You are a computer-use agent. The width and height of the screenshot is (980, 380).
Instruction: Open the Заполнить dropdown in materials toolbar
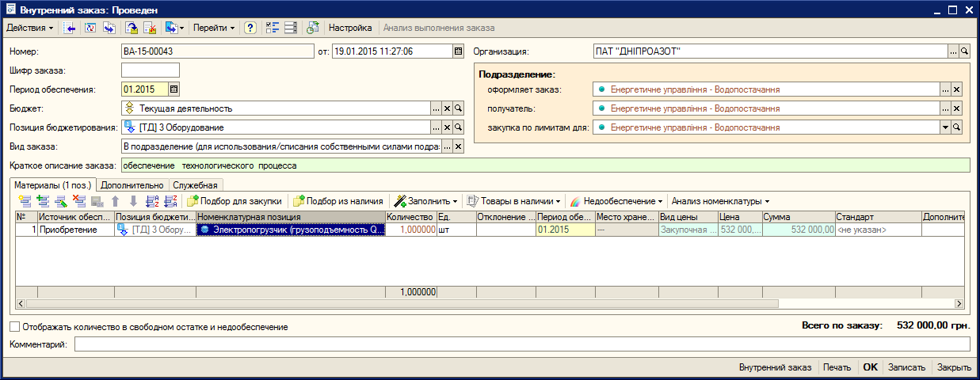point(426,201)
